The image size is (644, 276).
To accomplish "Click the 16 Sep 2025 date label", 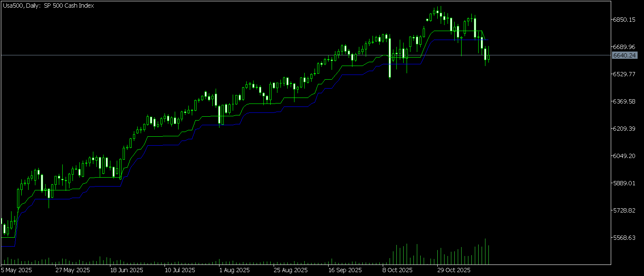I will coord(345,270).
